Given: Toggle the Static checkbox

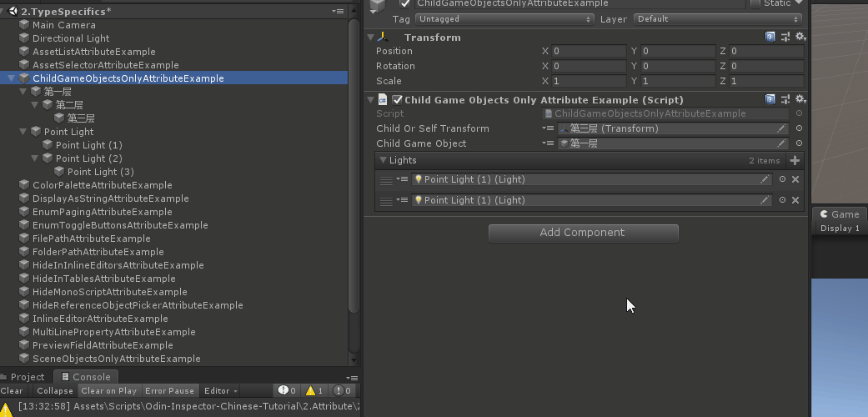Looking at the screenshot, I should (x=755, y=3).
